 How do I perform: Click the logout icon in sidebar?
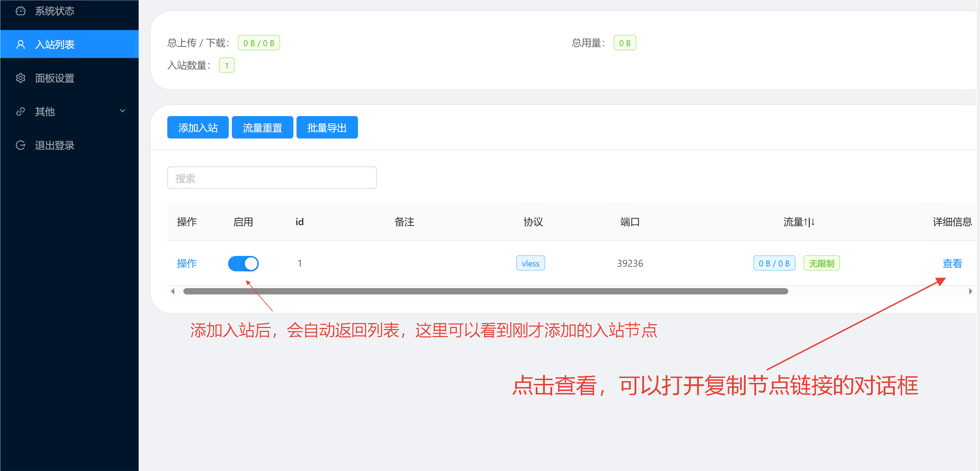21,145
